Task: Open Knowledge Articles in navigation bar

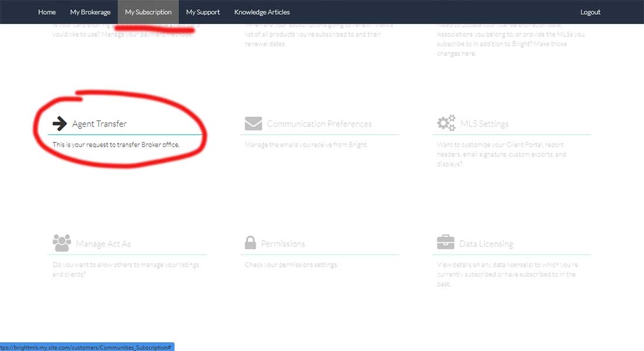Action: click(x=262, y=12)
